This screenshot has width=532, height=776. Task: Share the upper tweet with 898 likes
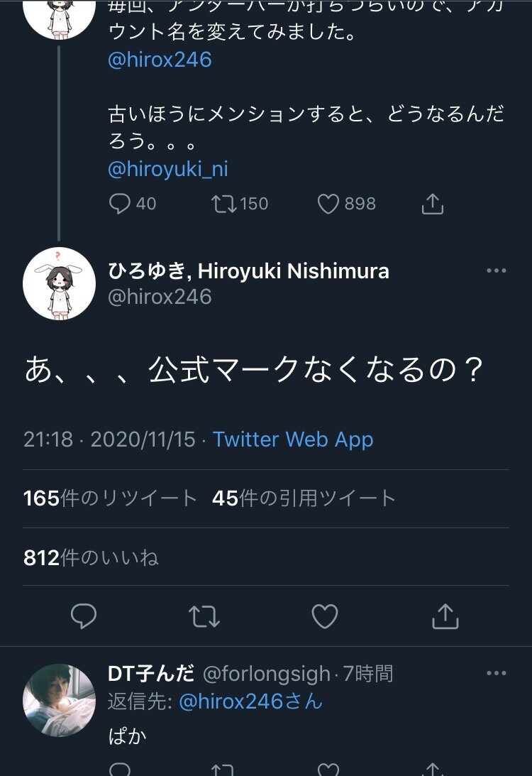point(432,204)
